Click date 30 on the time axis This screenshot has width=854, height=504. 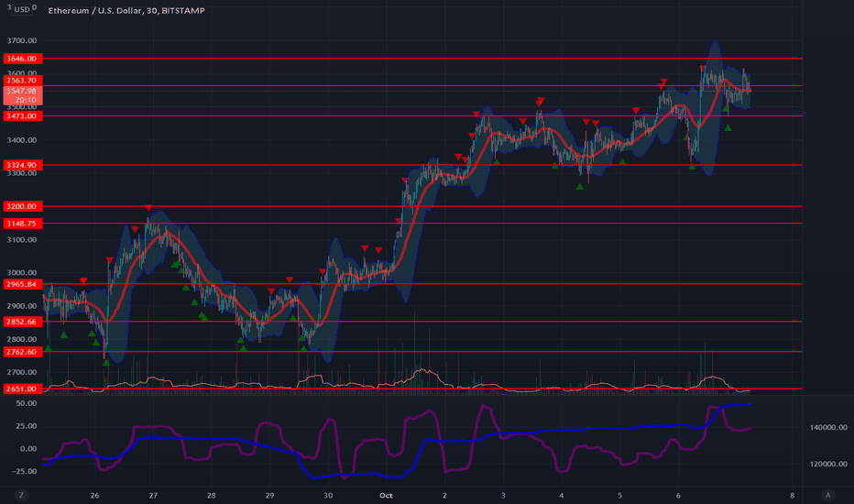point(328,495)
